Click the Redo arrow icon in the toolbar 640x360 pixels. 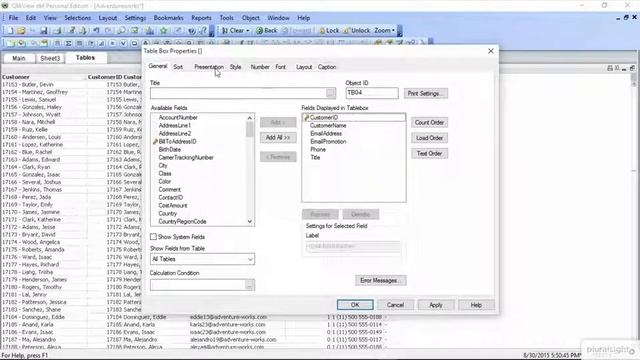click(108, 31)
